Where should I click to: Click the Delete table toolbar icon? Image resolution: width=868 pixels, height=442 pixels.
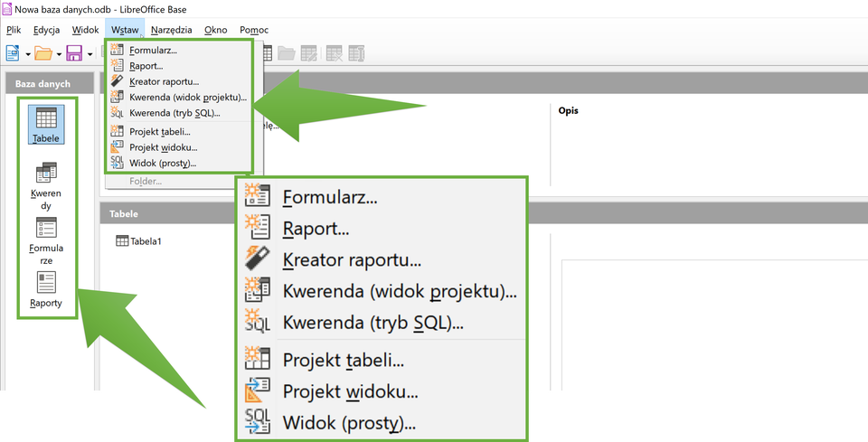[334, 53]
